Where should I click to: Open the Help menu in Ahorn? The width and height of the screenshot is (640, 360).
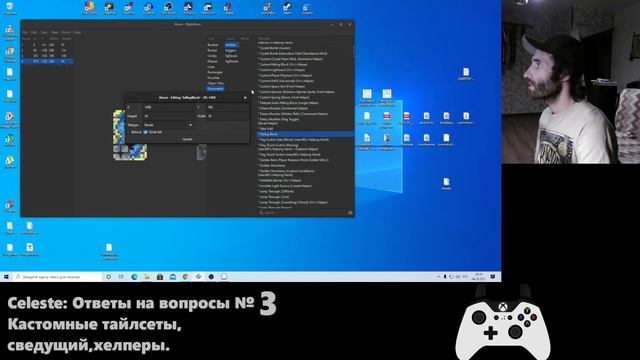tap(77, 32)
